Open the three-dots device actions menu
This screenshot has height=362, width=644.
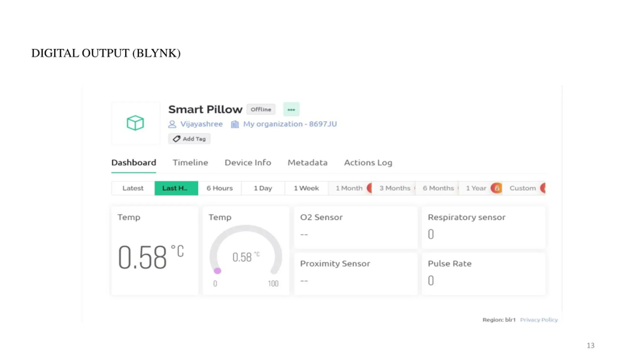[291, 109]
